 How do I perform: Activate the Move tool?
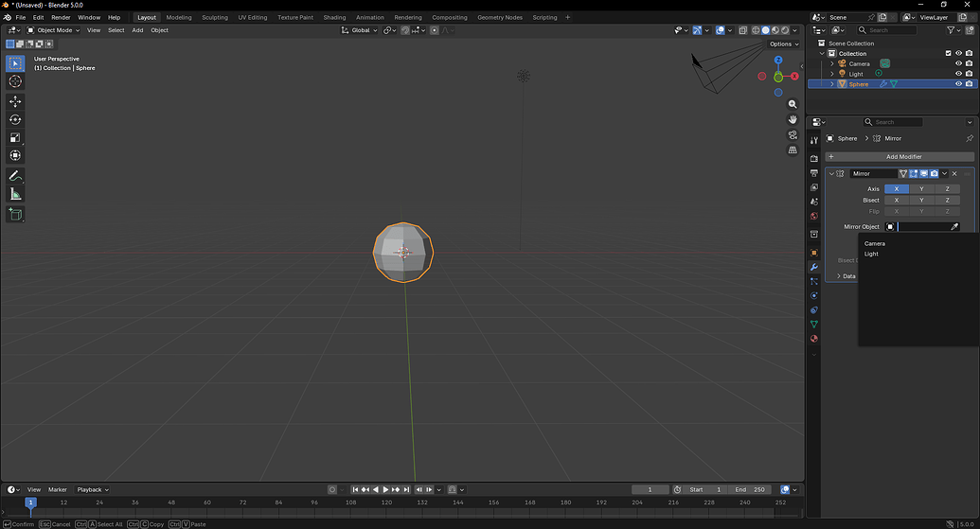[x=15, y=101]
